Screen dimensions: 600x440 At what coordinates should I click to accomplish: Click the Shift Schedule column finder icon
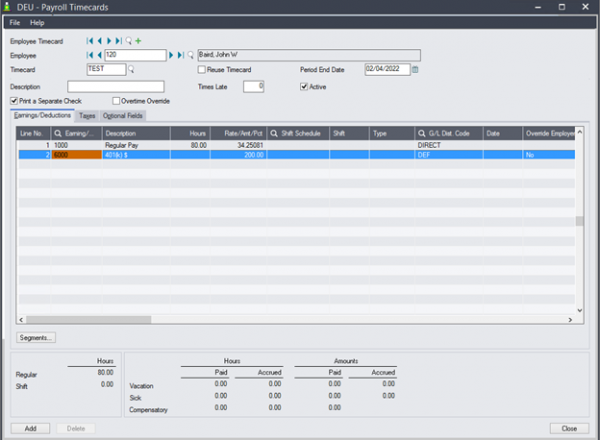tap(274, 134)
